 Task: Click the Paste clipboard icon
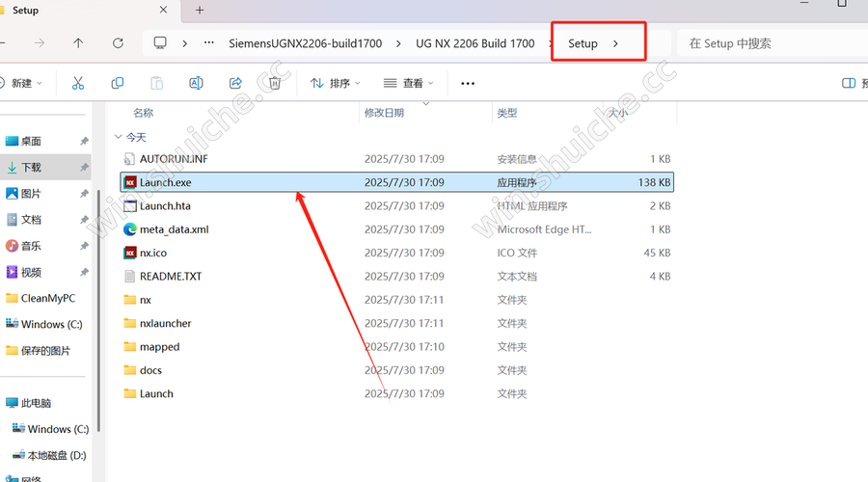click(x=156, y=83)
